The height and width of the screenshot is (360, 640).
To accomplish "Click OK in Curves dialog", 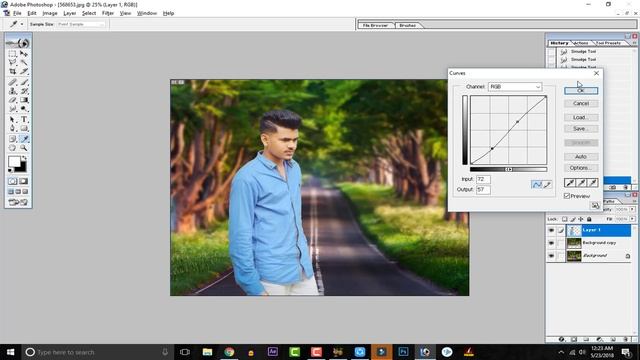I will pyautogui.click(x=581, y=90).
